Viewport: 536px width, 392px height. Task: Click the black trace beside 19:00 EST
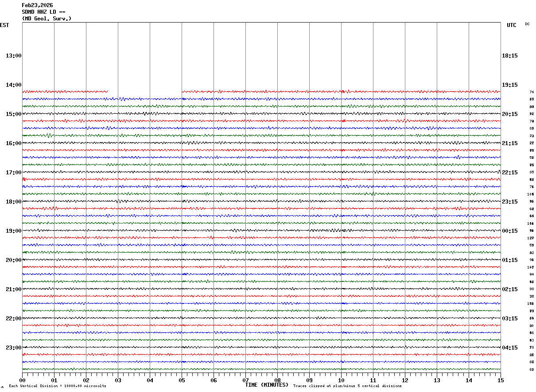(261, 230)
